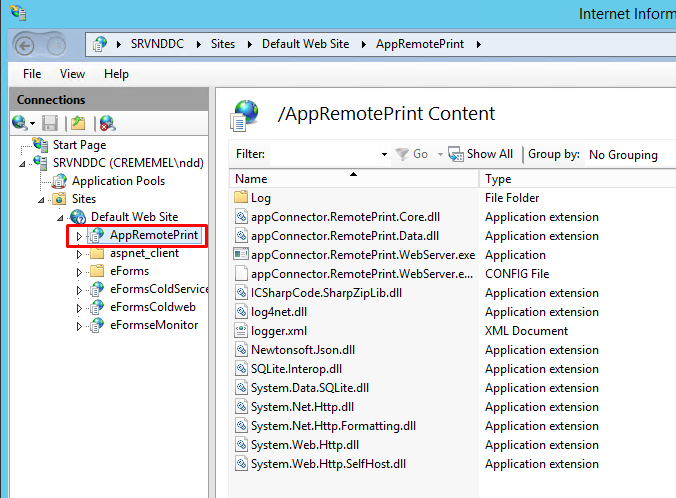Click the Up folder icon in Connections toolbar
This screenshot has height=498, width=676.
point(78,123)
